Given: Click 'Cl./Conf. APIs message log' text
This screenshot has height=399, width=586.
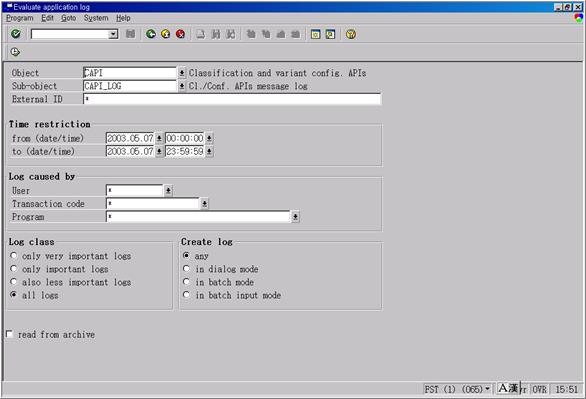Looking at the screenshot, I should tap(248, 86).
